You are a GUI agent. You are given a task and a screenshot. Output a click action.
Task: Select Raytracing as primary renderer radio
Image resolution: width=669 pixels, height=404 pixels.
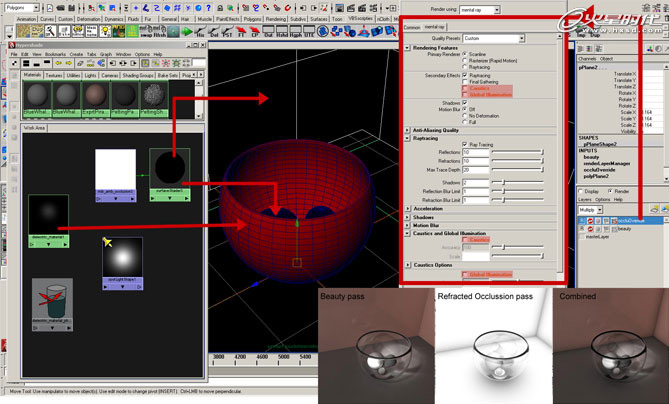[465, 67]
